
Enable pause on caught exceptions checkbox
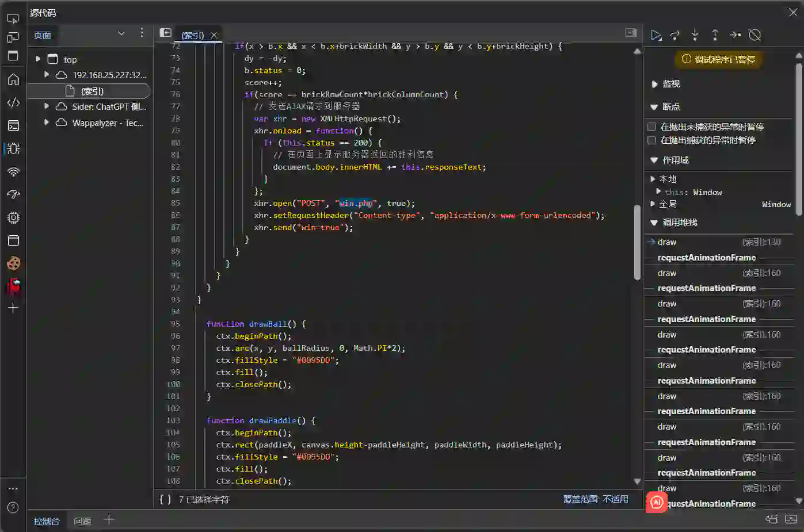pyautogui.click(x=652, y=140)
